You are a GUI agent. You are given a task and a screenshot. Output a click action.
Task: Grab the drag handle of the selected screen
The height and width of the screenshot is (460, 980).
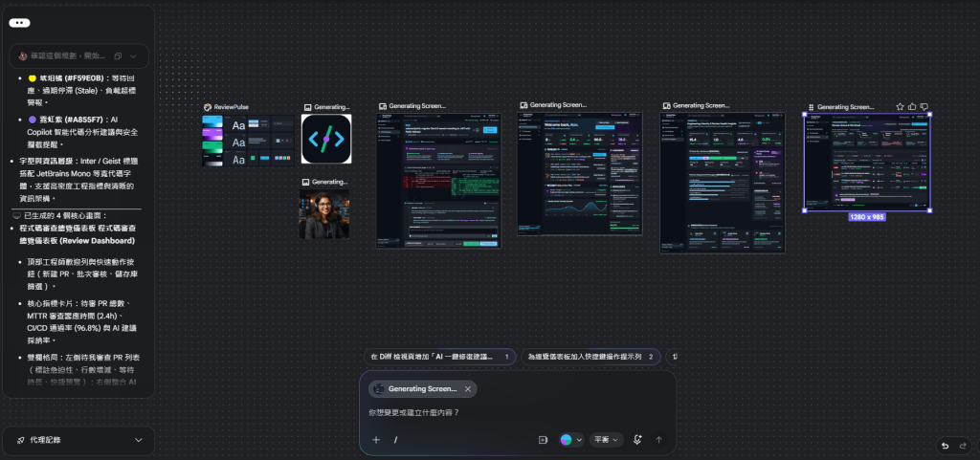[811, 107]
